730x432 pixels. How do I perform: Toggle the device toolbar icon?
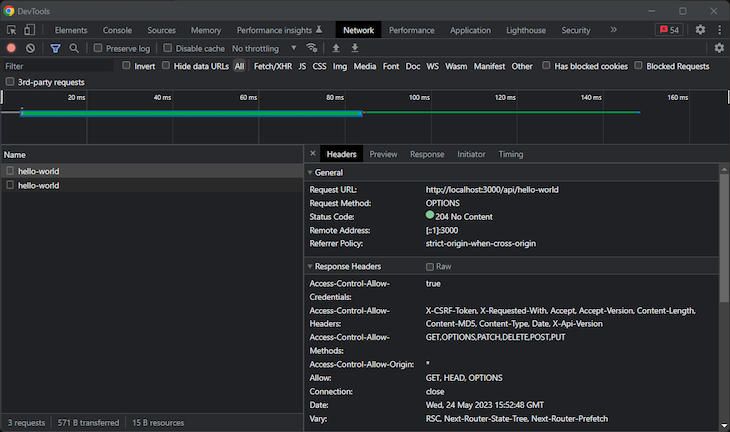pyautogui.click(x=29, y=30)
